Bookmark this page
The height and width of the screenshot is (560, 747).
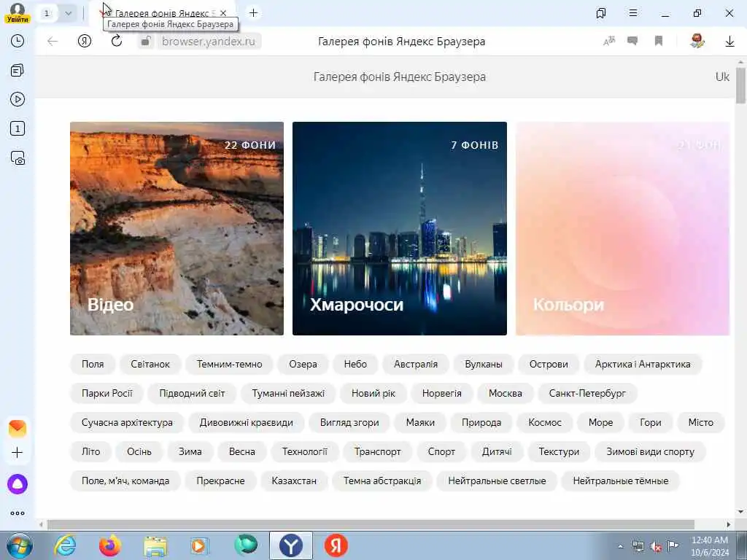[x=659, y=42]
